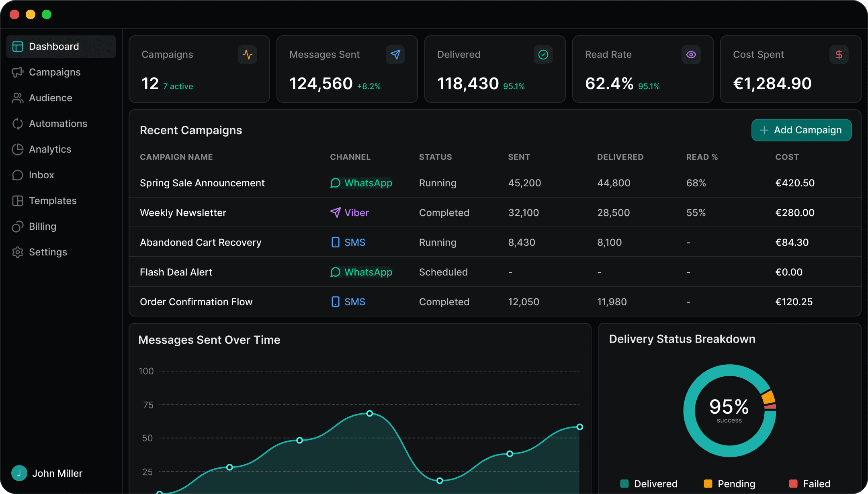Navigate to Automations

[61, 124]
